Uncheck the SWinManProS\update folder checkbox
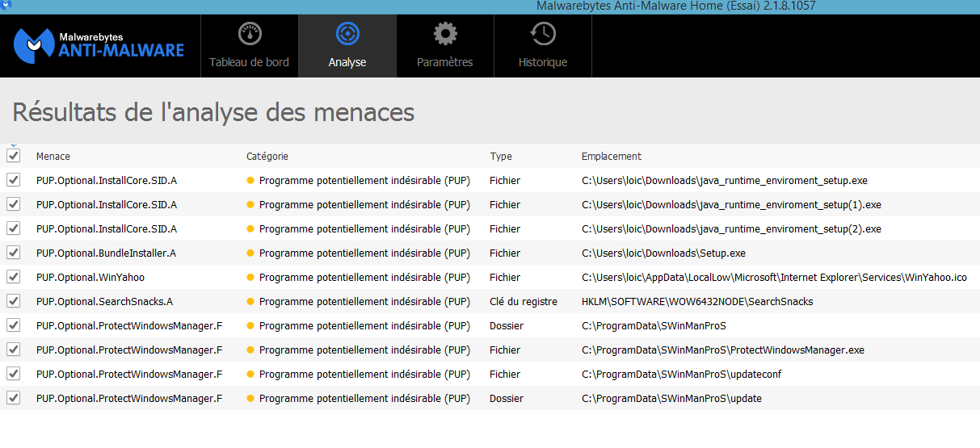This screenshot has width=980, height=448. [x=14, y=398]
